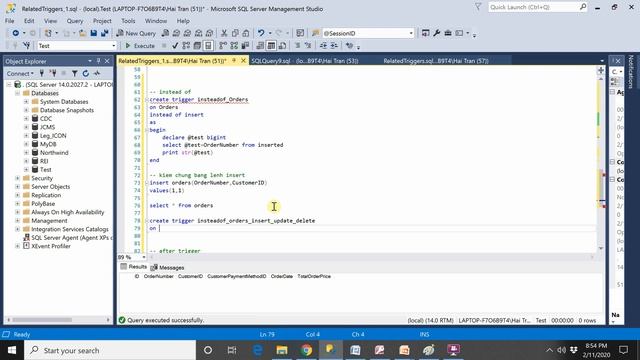The width and height of the screenshot is (640, 360).
Task: Switch to the Results tab
Action: [x=133, y=267]
